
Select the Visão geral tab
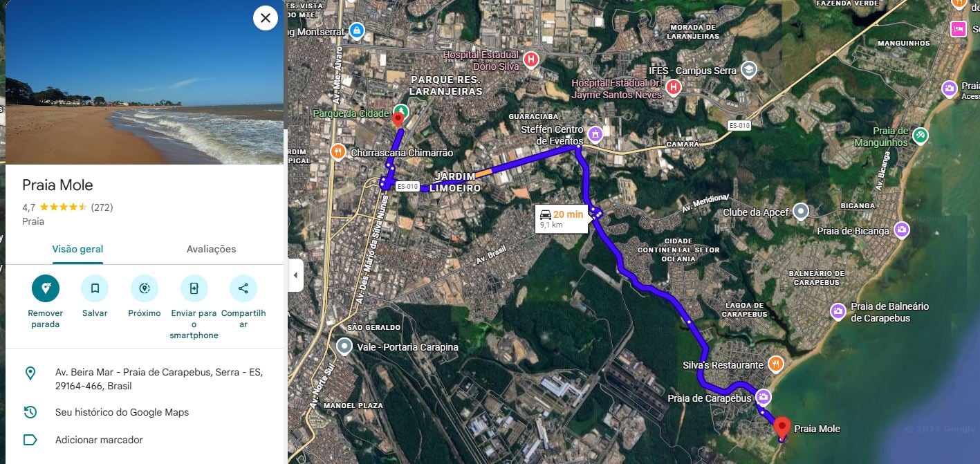(77, 249)
